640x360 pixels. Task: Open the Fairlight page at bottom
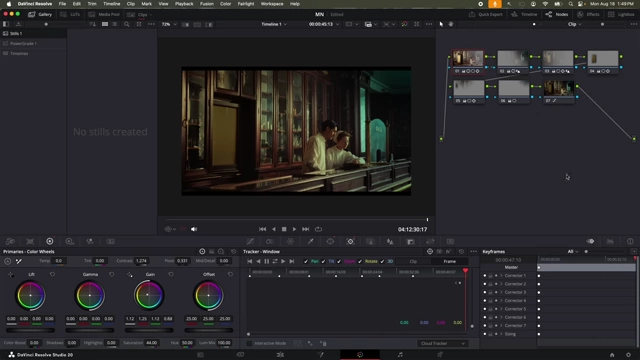pyautogui.click(x=400, y=355)
